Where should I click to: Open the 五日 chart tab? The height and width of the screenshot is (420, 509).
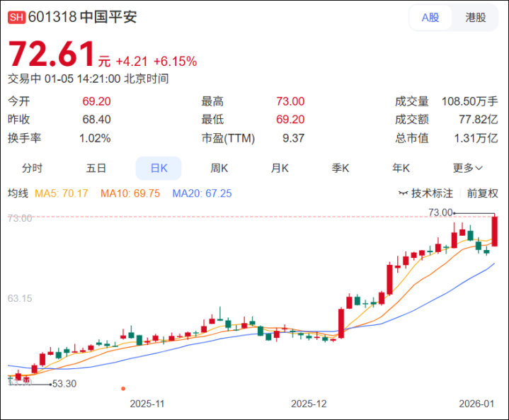coord(96,169)
